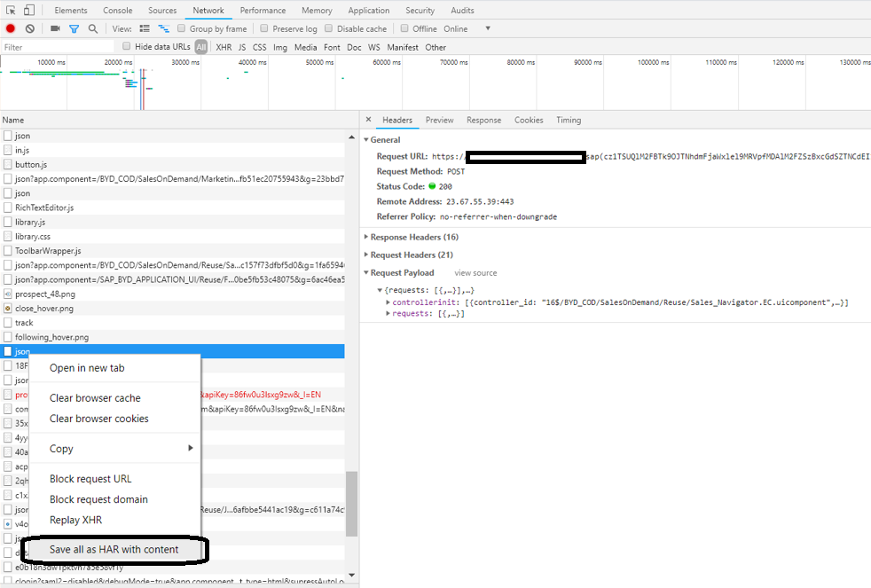This screenshot has height=588, width=871.
Task: Collapse the {requests: [{,…}],…} root object
Action: coord(380,290)
